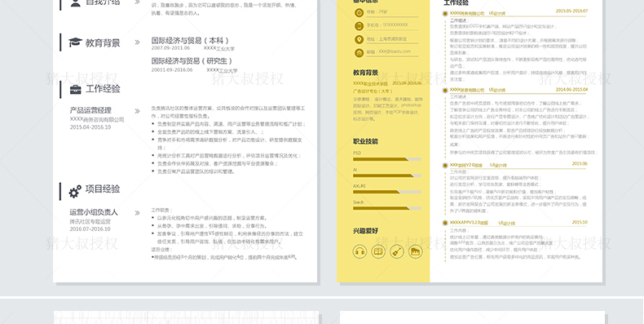Click timeline dot for XXX官网V2.0改版 entry

coord(445,165)
